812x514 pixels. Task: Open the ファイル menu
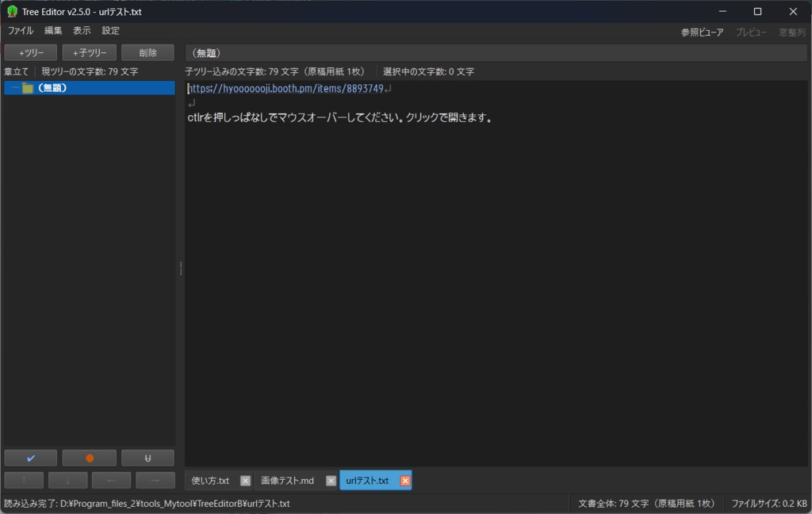tap(21, 31)
